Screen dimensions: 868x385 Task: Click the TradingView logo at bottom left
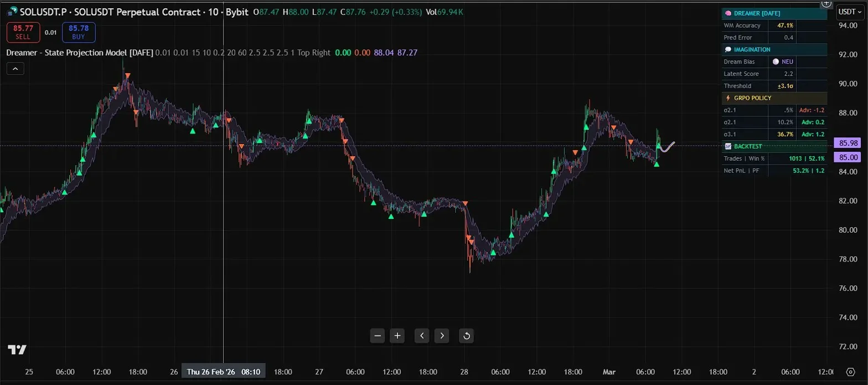click(x=17, y=350)
